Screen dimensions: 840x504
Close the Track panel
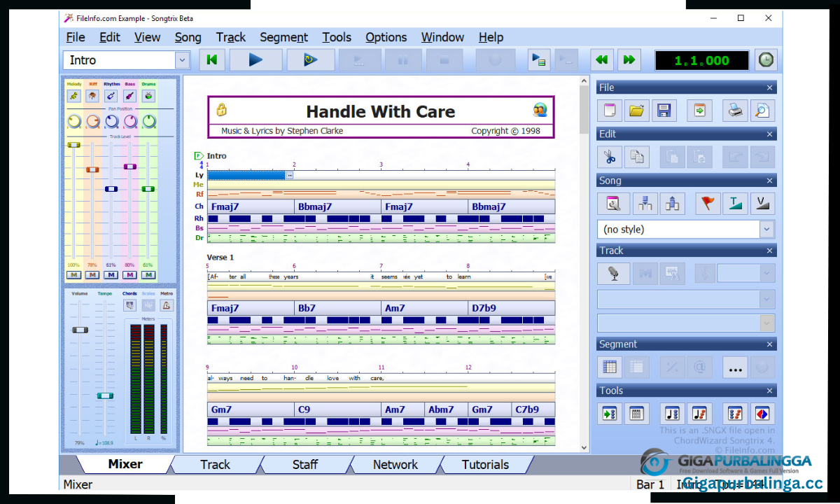click(x=769, y=251)
